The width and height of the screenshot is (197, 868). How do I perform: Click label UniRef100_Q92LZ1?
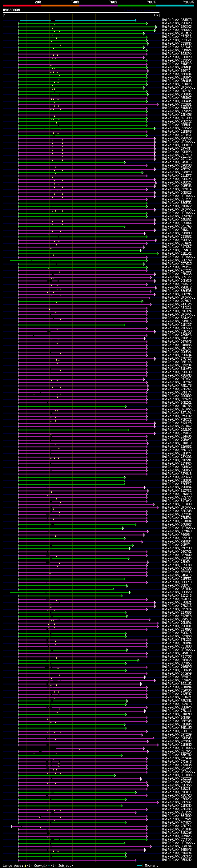[x=177, y=40]
